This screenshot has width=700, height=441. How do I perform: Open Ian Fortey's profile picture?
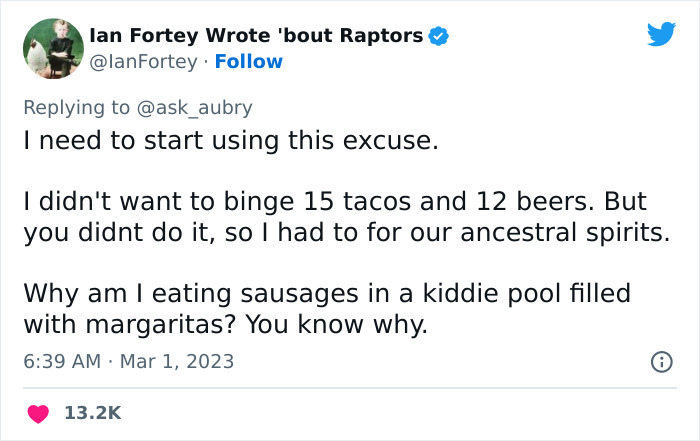tap(52, 48)
